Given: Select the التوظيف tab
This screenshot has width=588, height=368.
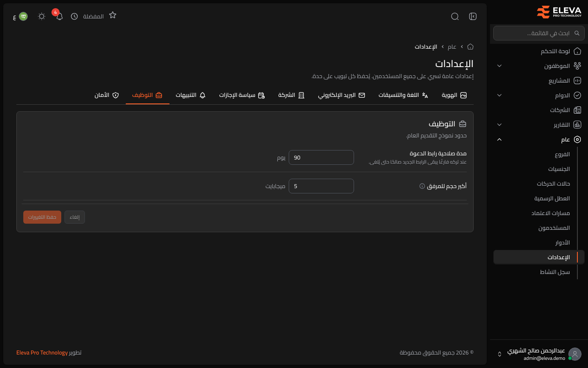Looking at the screenshot, I should [147, 95].
